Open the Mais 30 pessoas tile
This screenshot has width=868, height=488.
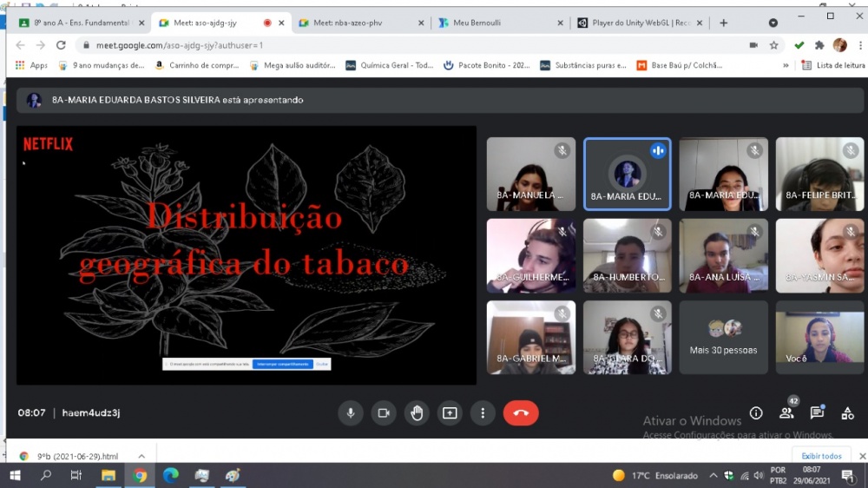pyautogui.click(x=724, y=337)
